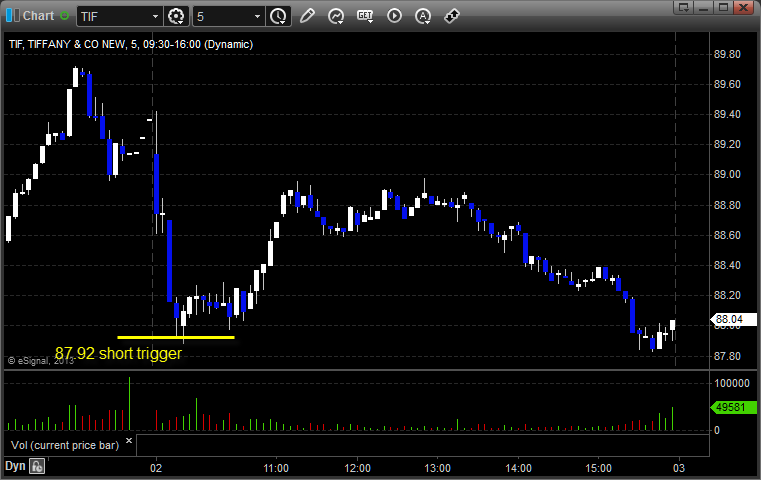The image size is (761, 480).
Task: Toggle the lock icon next to Dyn
Action: [37, 466]
